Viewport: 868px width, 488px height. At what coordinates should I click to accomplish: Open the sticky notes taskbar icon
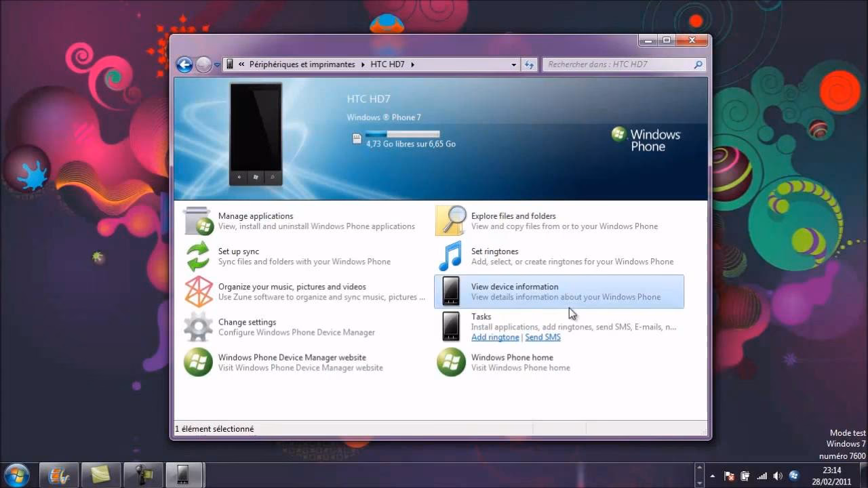coord(100,474)
